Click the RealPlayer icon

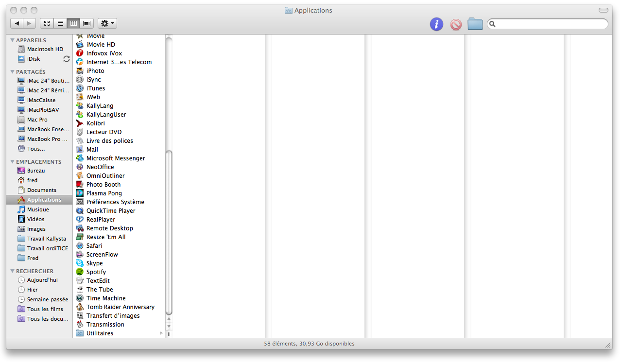[x=80, y=220]
